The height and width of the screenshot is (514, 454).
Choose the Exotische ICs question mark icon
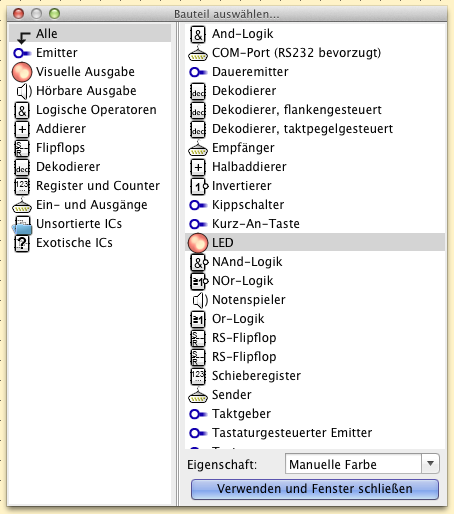pos(22,243)
